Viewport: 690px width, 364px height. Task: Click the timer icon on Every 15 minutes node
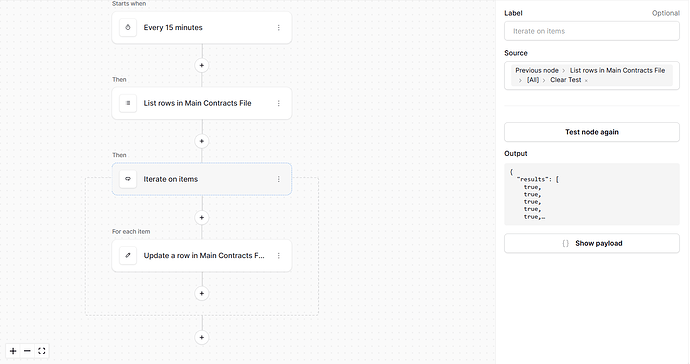(x=128, y=27)
